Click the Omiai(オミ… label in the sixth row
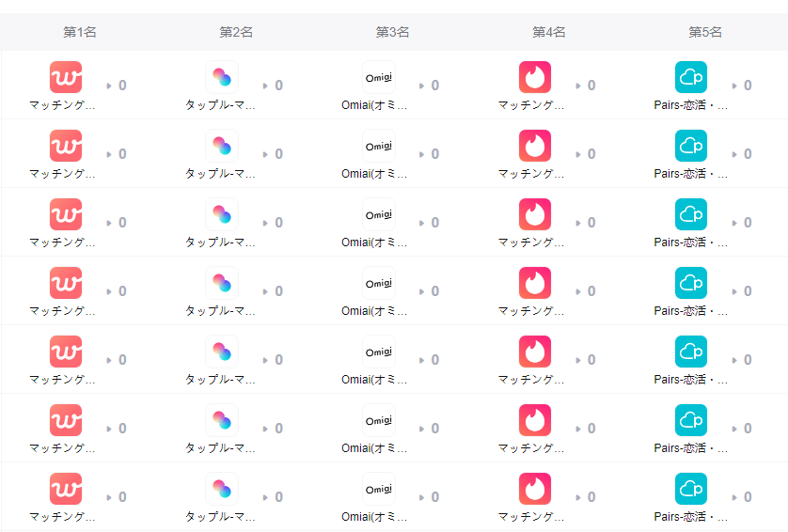Screen dimensions: 788x532 (x=374, y=448)
